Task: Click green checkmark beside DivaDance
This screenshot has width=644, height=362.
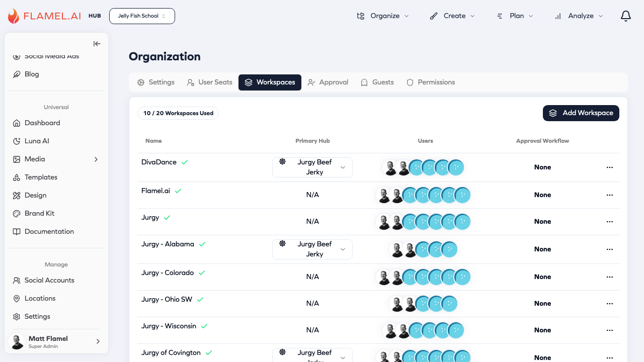Action: [185, 162]
